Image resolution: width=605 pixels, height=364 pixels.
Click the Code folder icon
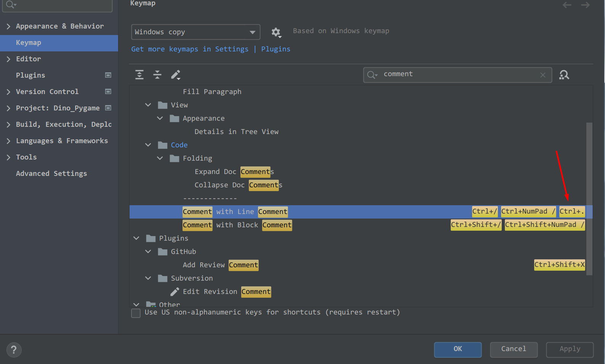coord(163,145)
